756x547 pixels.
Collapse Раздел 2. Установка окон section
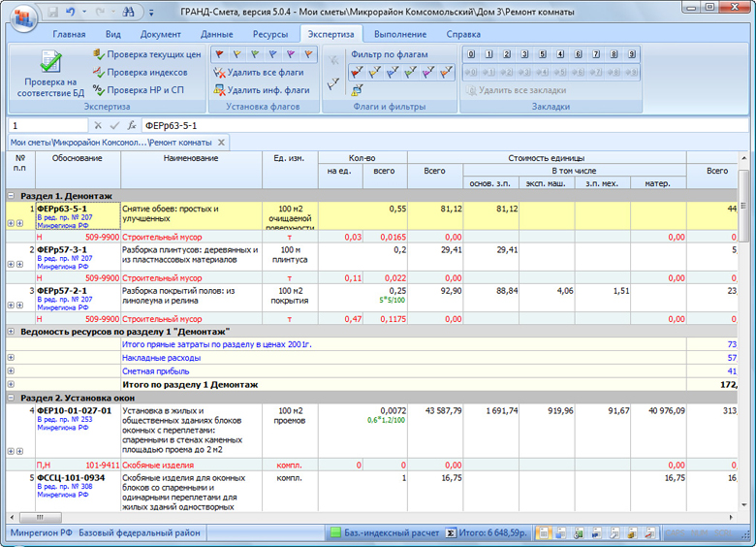[x=11, y=398]
